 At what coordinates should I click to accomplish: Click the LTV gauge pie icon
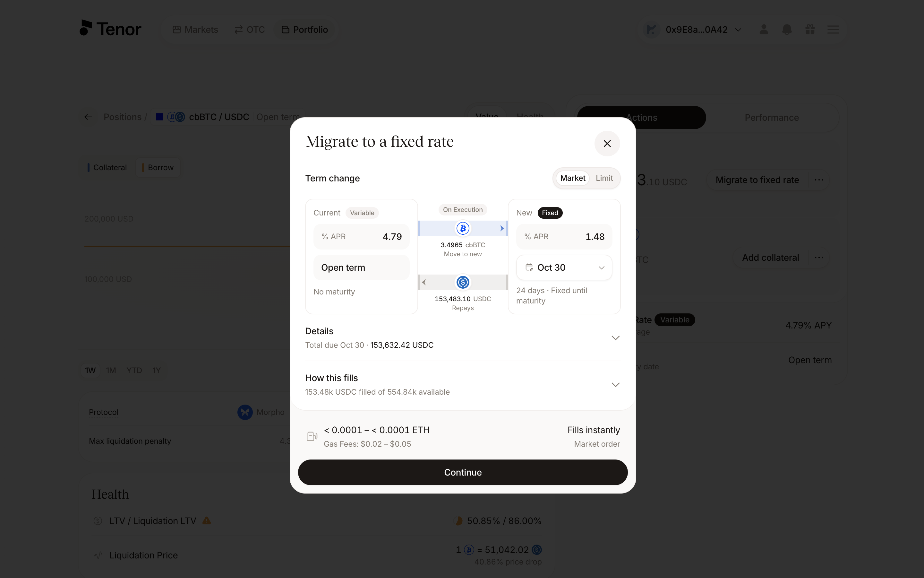click(x=458, y=521)
